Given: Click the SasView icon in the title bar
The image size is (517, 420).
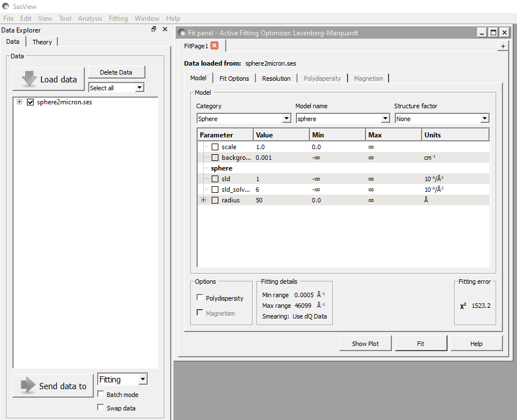Looking at the screenshot, I should click(6, 6).
